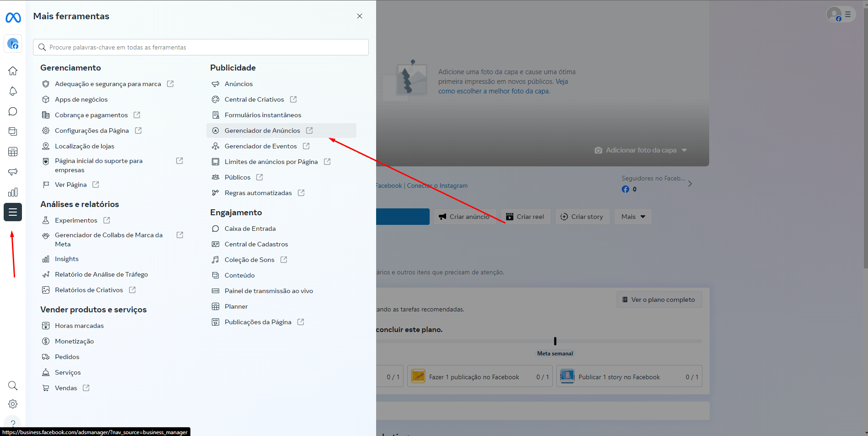Click the search magnifier sidebar icon
This screenshot has width=868, height=436.
(13, 386)
